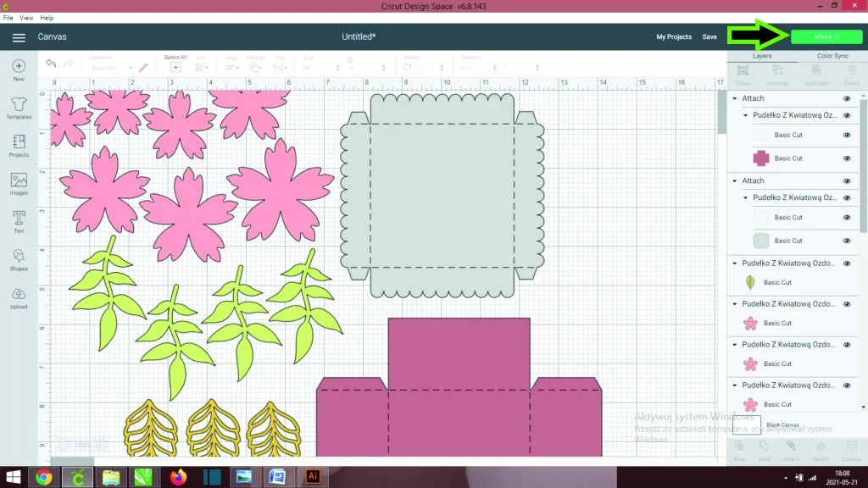Open the Upload panel
Screen dimensions: 868x488
(19, 297)
